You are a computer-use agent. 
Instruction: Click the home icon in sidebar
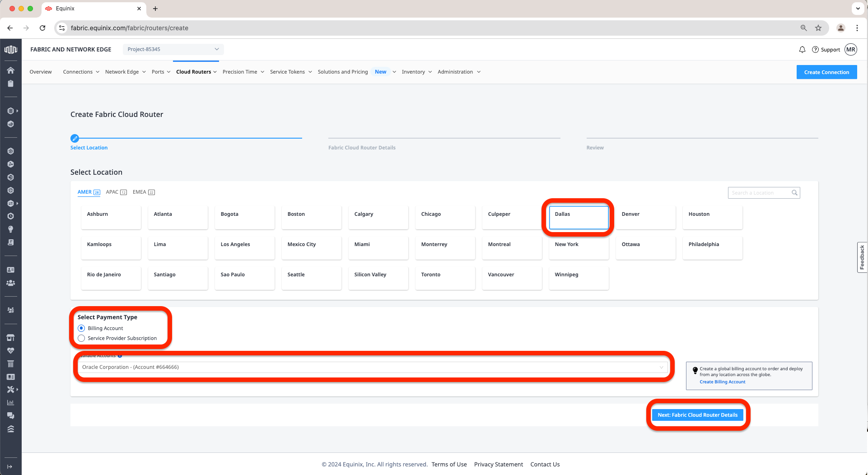point(10,70)
